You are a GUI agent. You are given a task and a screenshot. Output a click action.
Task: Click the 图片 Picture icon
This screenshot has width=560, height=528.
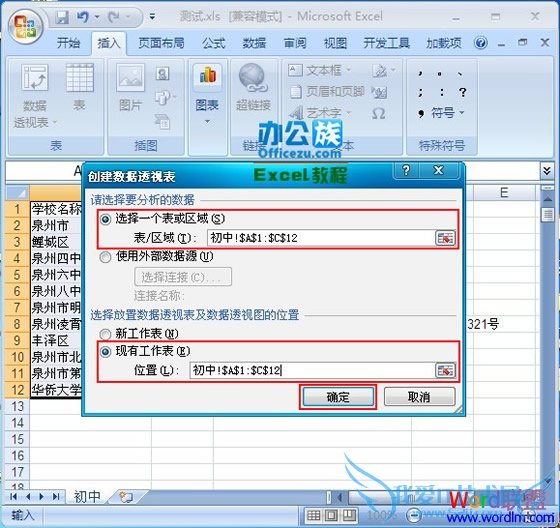(131, 78)
